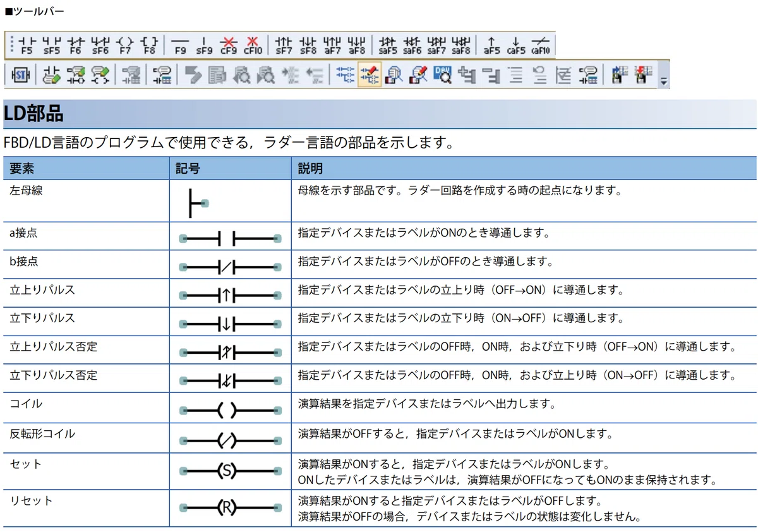Click the greyed checklist lines icon

click(562, 75)
